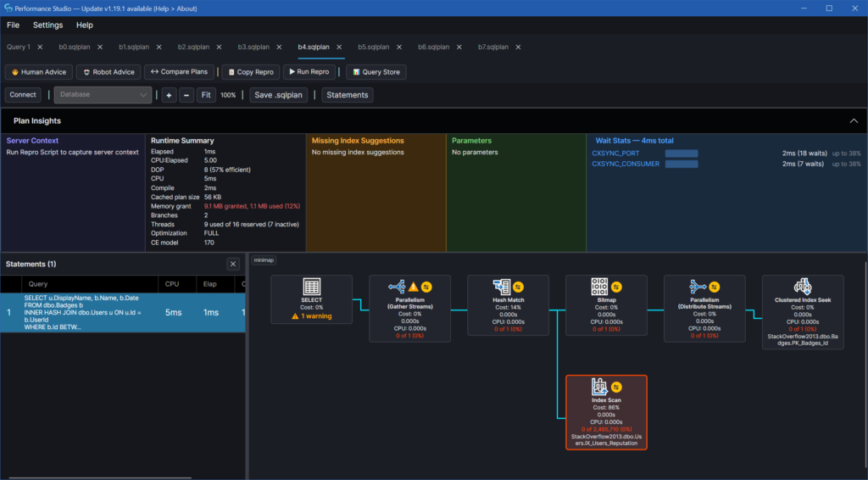Toggle the Statements panel button

[348, 95]
